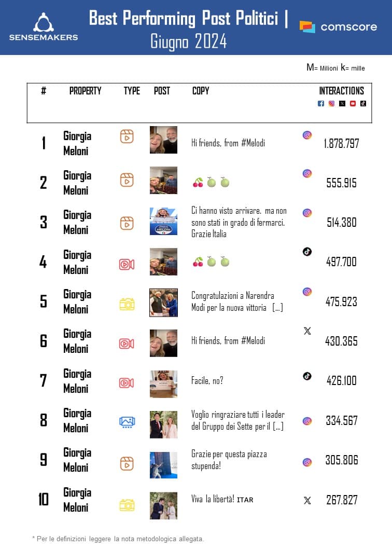This screenshot has height=549, width=392.
Task: Click the YouTube icon under INTERACTIONS header
Action: tap(353, 103)
